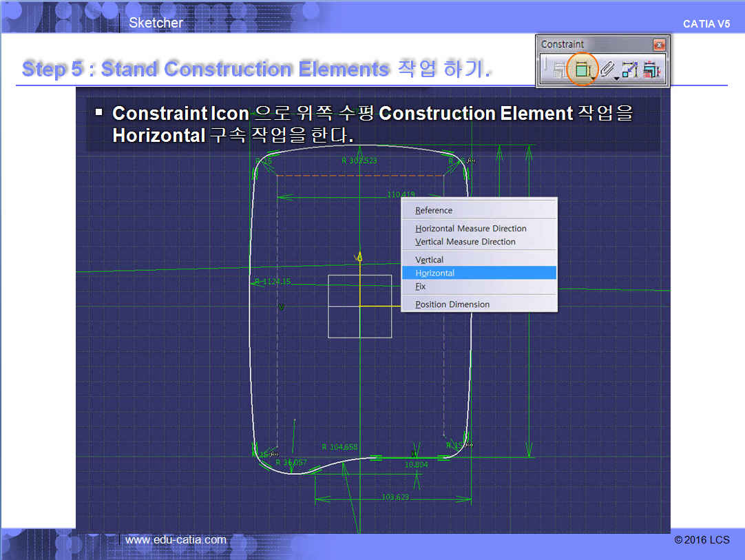This screenshot has height=560, width=745.
Task: Pick Fix from the context menu
Action: click(421, 287)
